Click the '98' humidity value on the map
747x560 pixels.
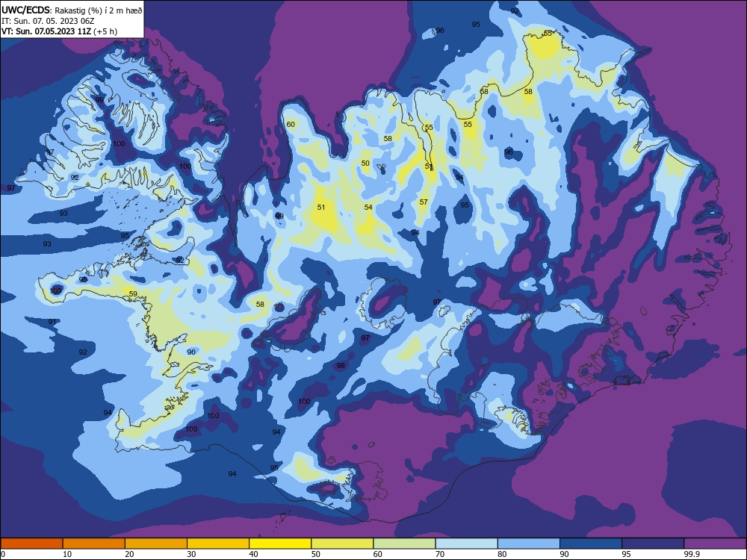click(341, 366)
